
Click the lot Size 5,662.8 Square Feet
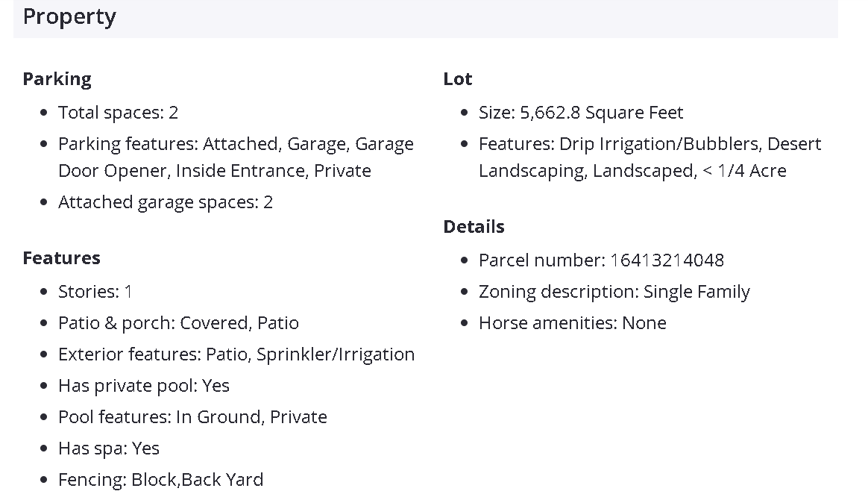tap(580, 113)
